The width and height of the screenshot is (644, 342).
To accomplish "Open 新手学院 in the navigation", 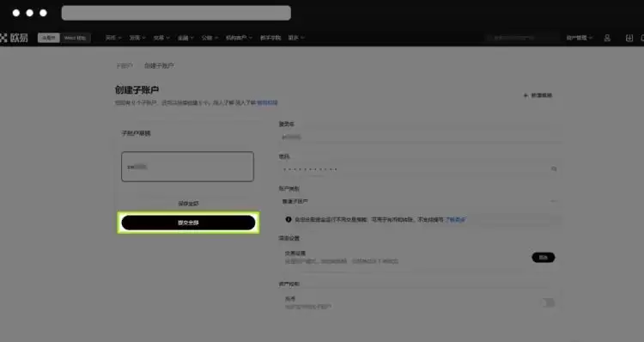I will click(270, 38).
